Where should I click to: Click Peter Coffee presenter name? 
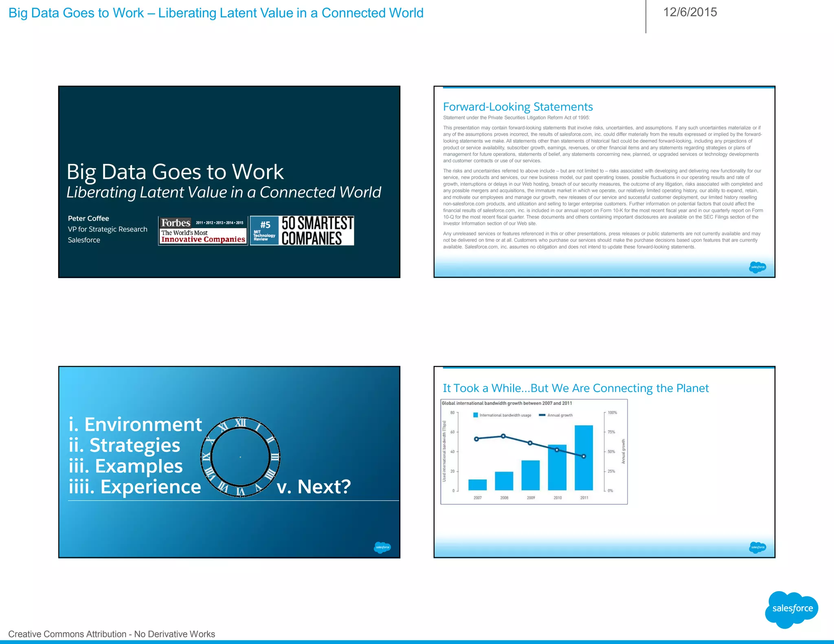88,218
